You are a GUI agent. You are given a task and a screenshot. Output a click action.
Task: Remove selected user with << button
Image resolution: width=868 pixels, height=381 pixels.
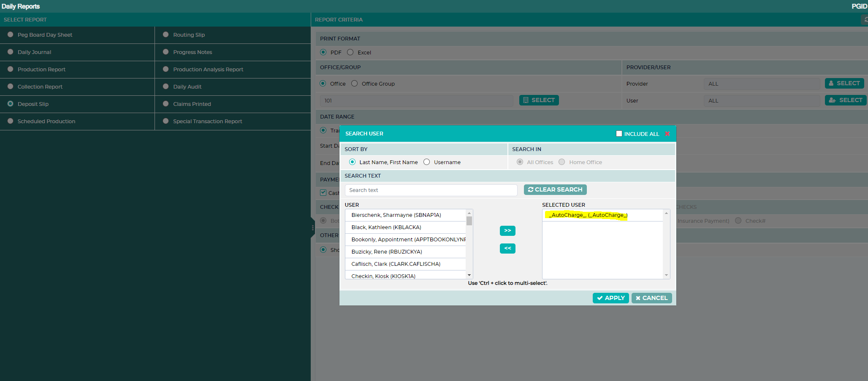coord(507,249)
